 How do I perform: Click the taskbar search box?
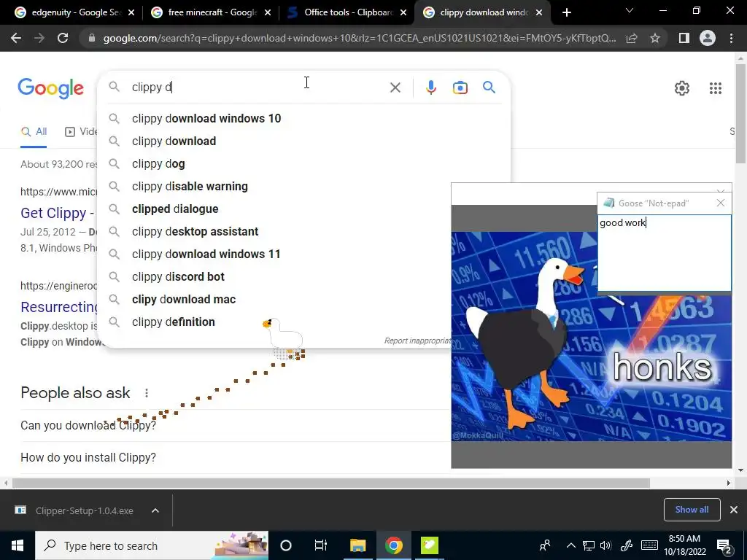click(152, 545)
